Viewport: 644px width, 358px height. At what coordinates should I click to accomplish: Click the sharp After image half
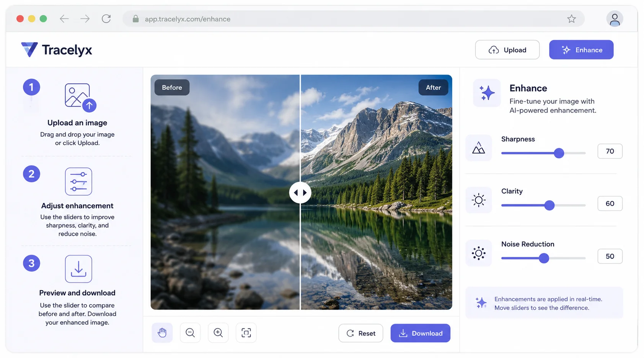(x=377, y=192)
